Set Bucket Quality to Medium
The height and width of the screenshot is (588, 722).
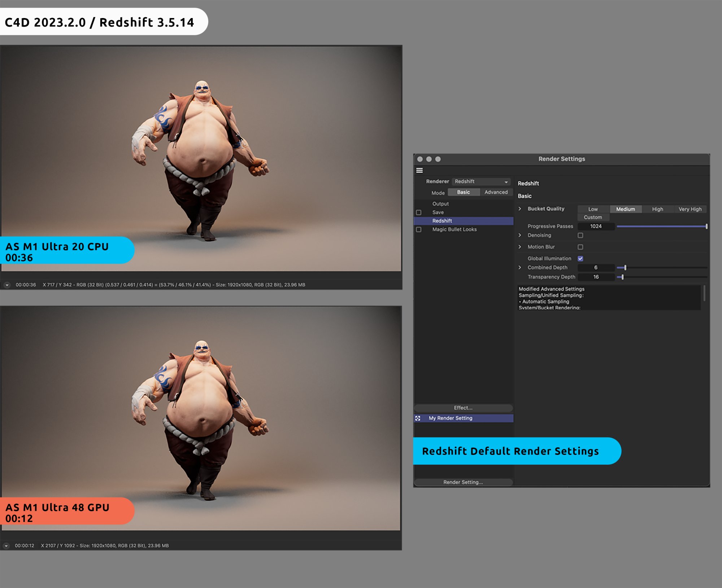[626, 209]
